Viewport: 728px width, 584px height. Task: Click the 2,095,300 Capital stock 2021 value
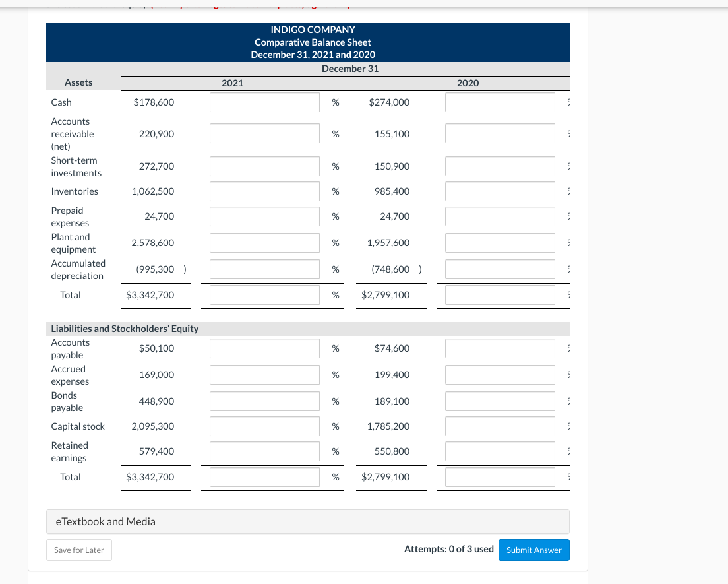pyautogui.click(x=153, y=426)
